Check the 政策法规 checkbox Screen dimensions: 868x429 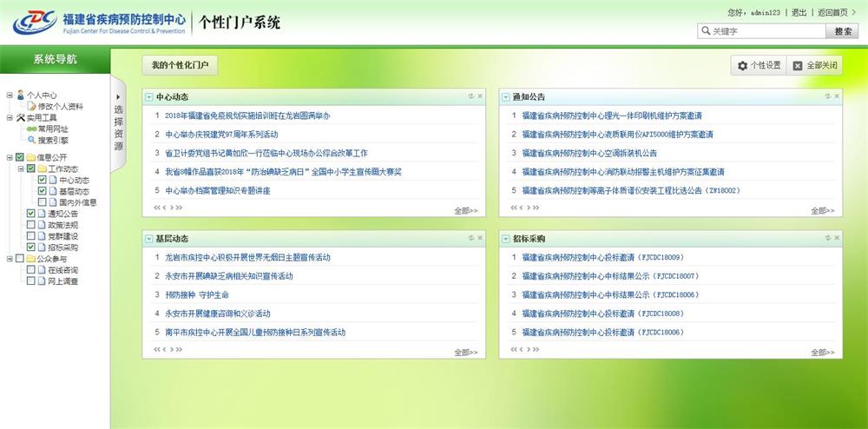coord(31,225)
